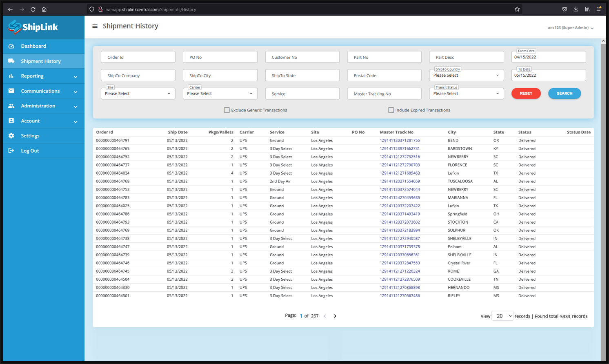Check Include Expired Transactions checkbox
Image resolution: width=609 pixels, height=364 pixels.
click(391, 110)
